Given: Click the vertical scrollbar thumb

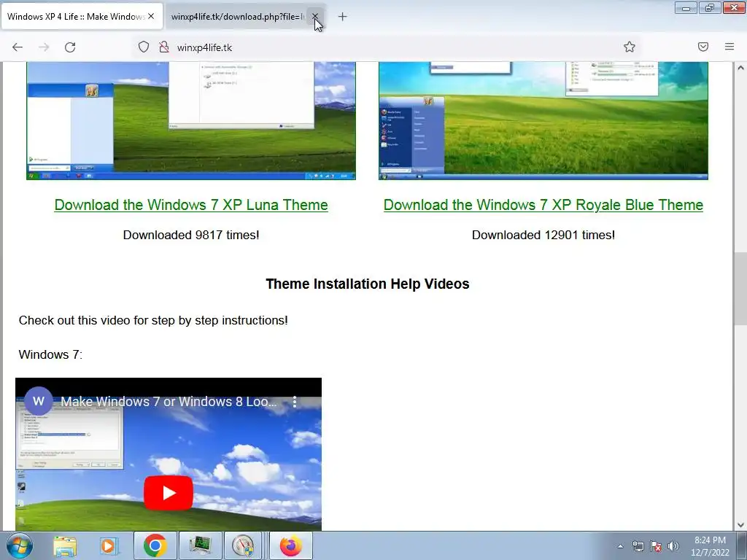Looking at the screenshot, I should pyautogui.click(x=740, y=289).
